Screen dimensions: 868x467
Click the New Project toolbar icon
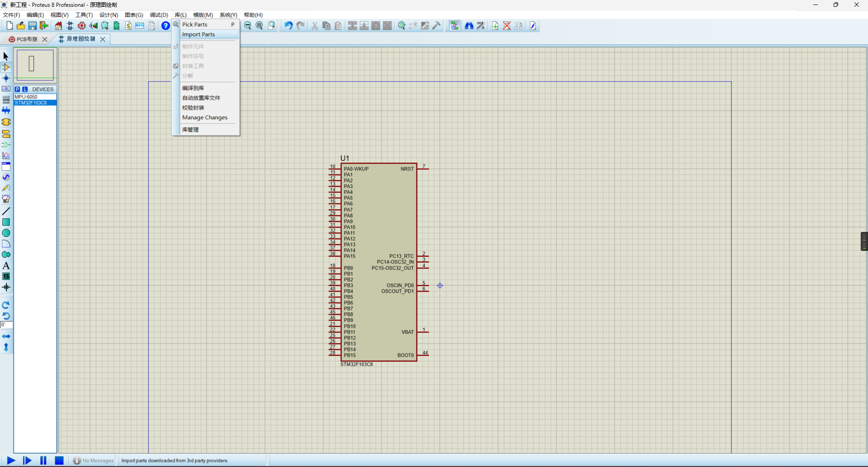click(x=9, y=26)
